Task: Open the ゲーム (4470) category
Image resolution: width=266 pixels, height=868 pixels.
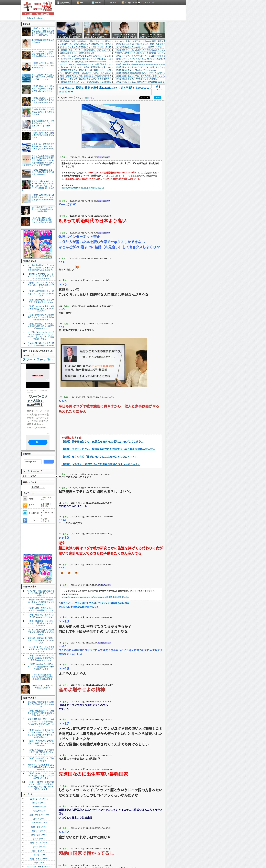Action: click(39, 846)
